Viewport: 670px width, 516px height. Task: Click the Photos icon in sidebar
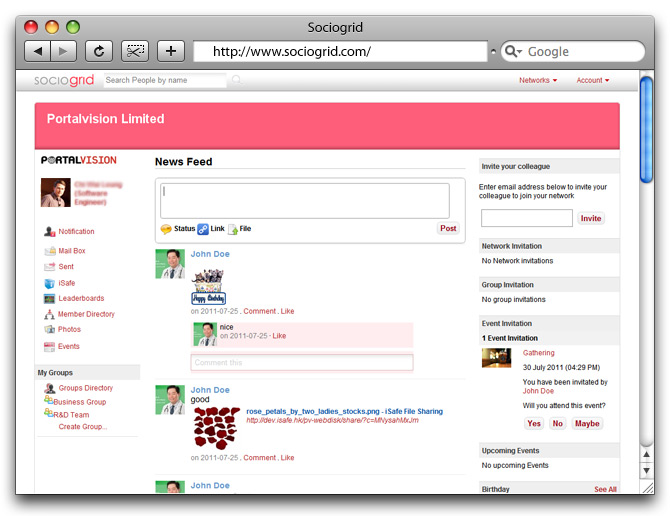[50, 329]
